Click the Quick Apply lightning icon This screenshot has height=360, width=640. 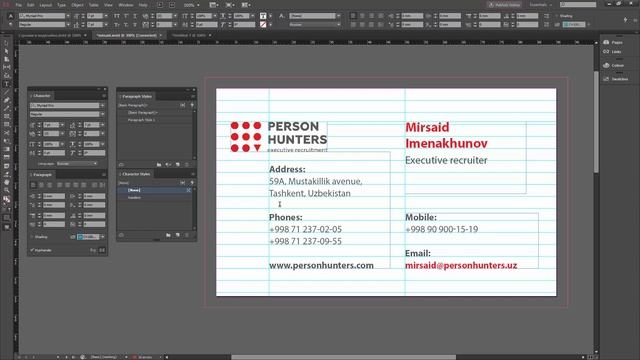(625, 20)
